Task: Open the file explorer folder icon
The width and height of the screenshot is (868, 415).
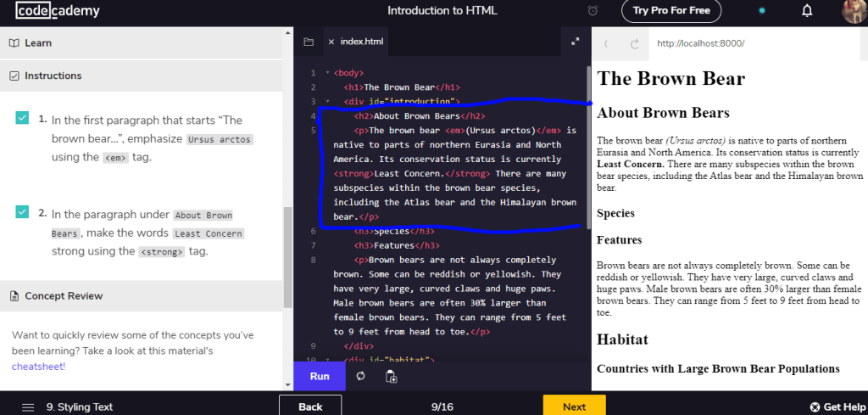Action: pos(309,42)
